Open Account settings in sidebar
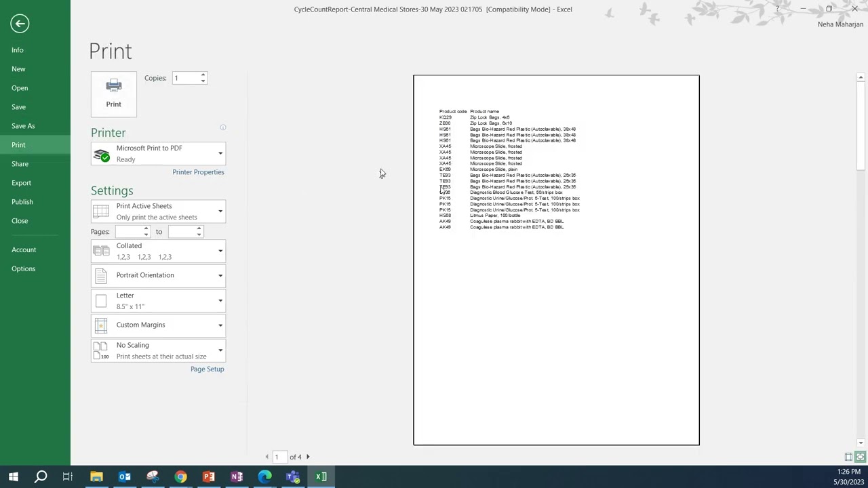The image size is (868, 488). [35, 250]
